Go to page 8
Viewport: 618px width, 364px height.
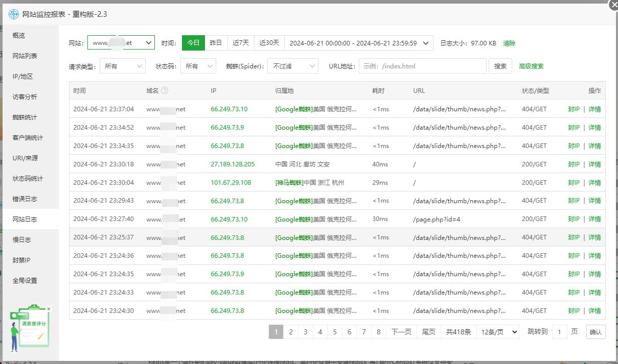pyautogui.click(x=378, y=332)
